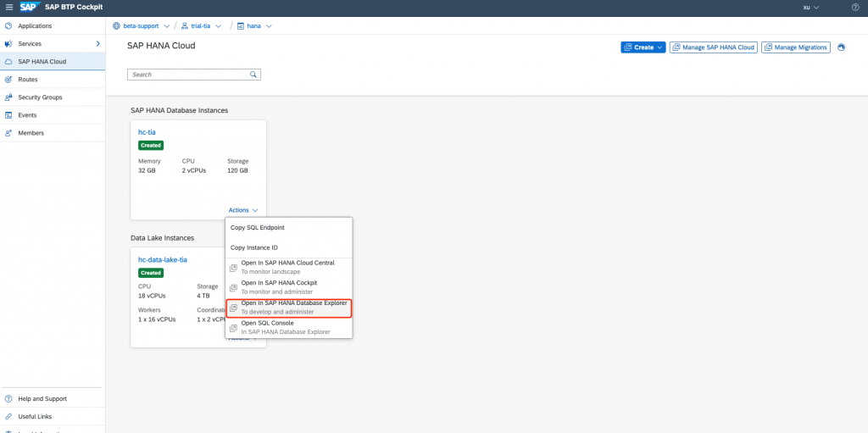The image size is (868, 433).
Task: Click the Created badge on hc-data-lake-tia
Action: [x=151, y=273]
